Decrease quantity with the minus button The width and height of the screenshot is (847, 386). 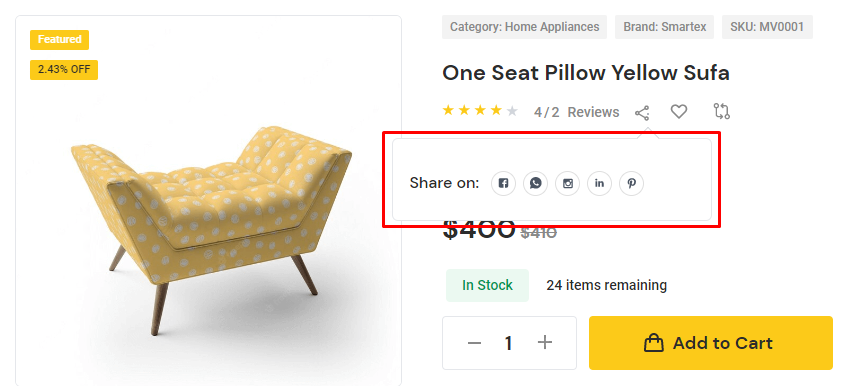(474, 343)
